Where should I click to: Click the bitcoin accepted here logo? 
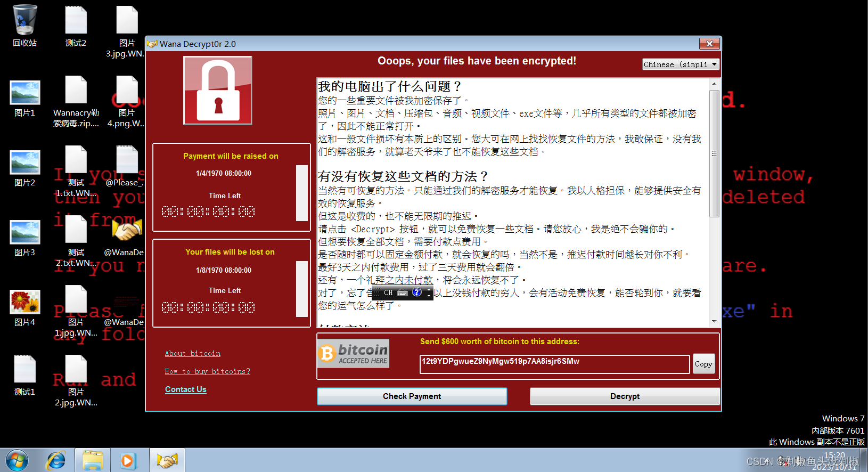click(x=354, y=353)
